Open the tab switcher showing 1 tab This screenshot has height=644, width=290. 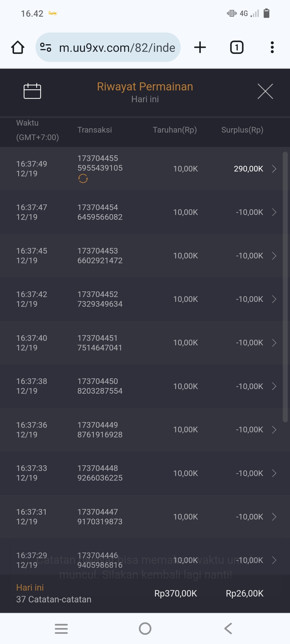point(237,47)
